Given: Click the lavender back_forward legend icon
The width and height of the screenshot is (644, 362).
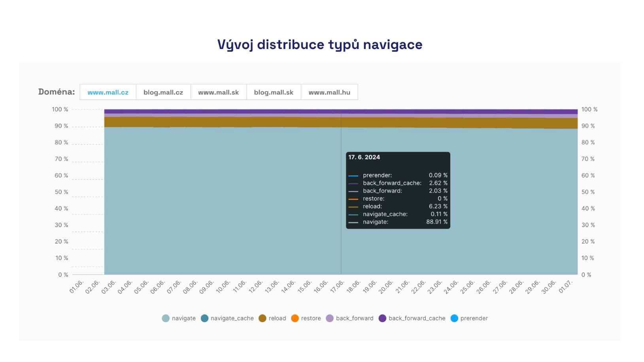Looking at the screenshot, I should (x=330, y=318).
